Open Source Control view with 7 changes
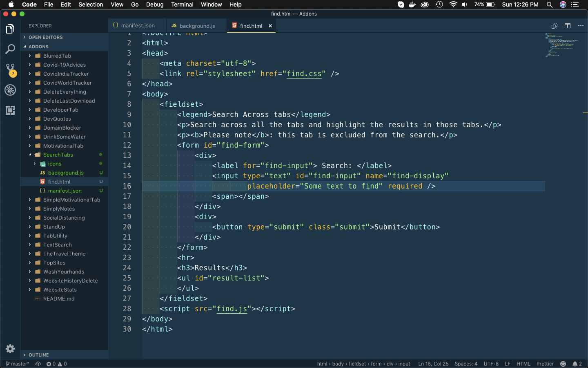Screen dimensions: 588x368 click(x=10, y=70)
